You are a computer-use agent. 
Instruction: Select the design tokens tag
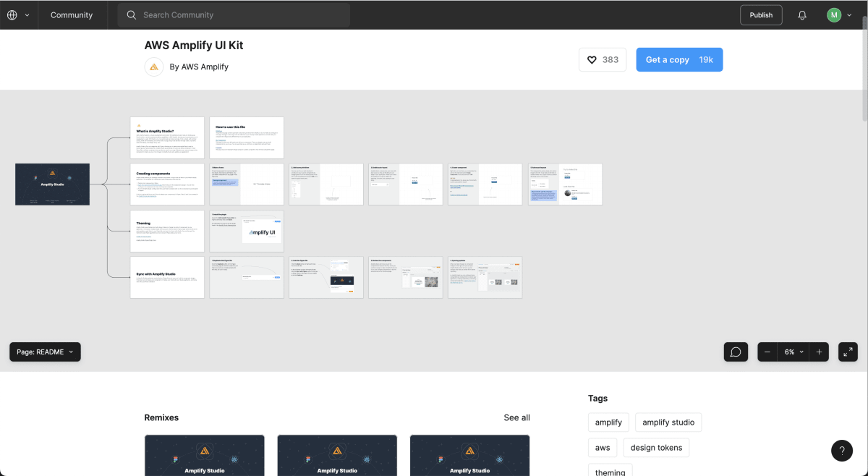click(656, 448)
